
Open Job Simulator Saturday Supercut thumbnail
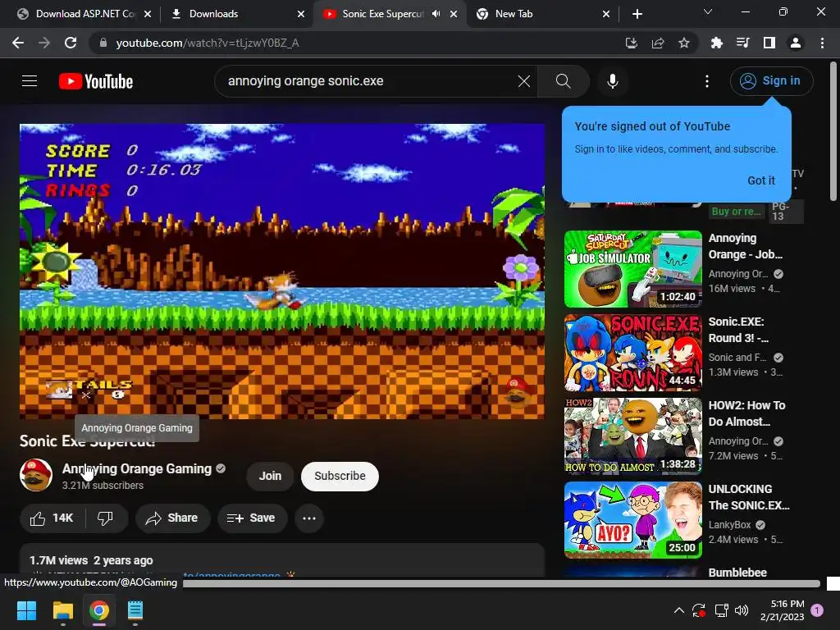pyautogui.click(x=632, y=269)
